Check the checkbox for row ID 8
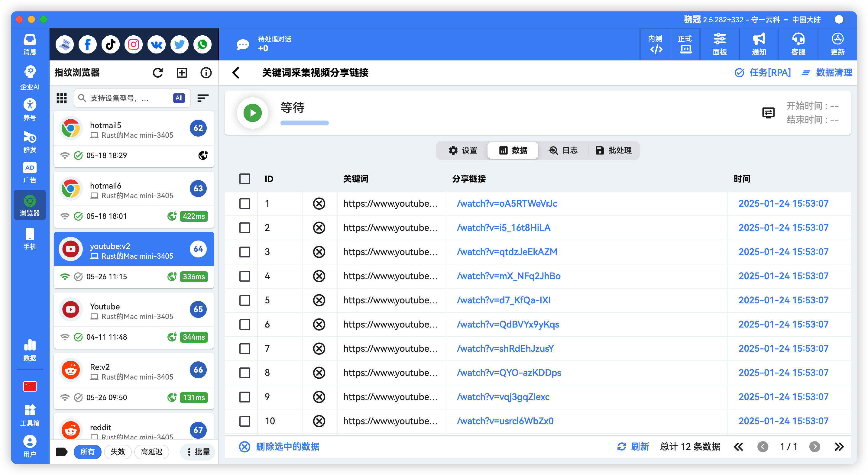Viewport: 868px width, 475px height. tap(245, 373)
